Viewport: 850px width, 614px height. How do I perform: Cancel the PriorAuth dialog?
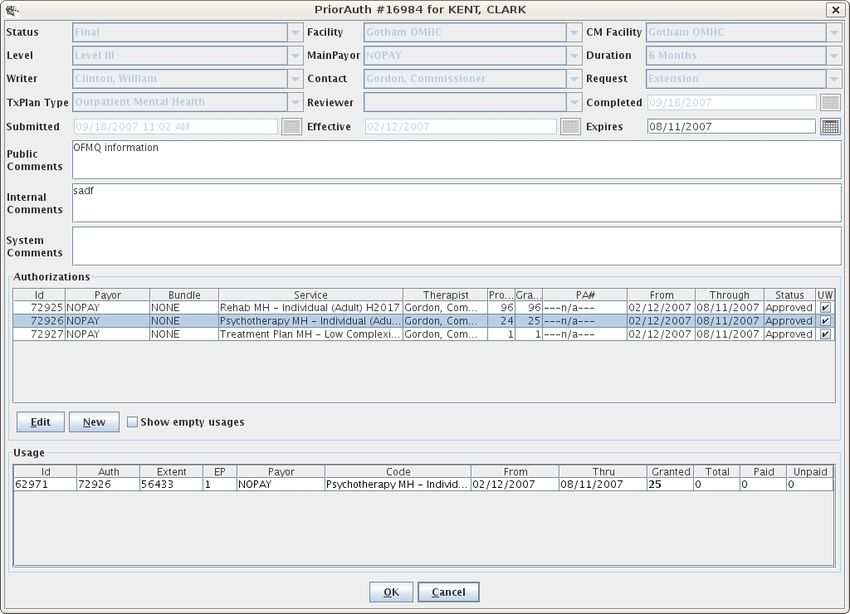[x=448, y=592]
